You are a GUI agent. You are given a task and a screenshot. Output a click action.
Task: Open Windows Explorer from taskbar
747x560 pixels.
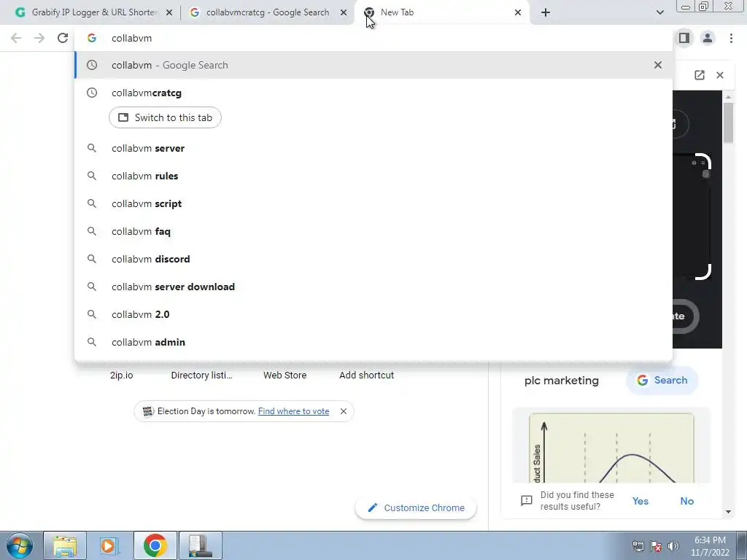click(65, 545)
